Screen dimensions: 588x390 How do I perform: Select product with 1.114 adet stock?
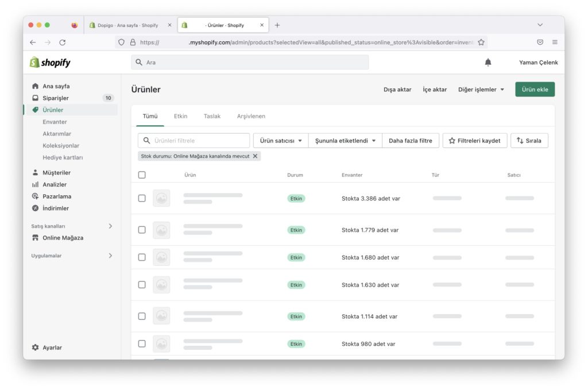tap(142, 316)
